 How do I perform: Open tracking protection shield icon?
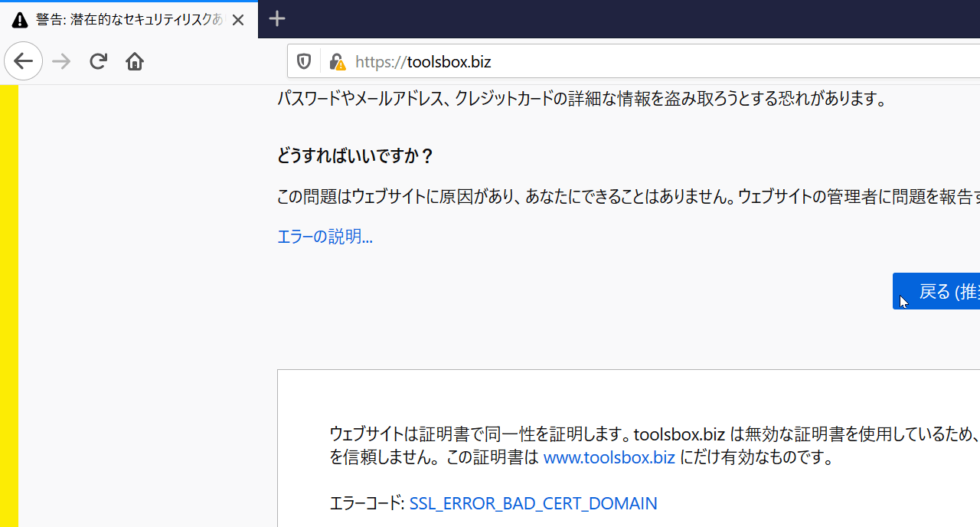coord(304,62)
